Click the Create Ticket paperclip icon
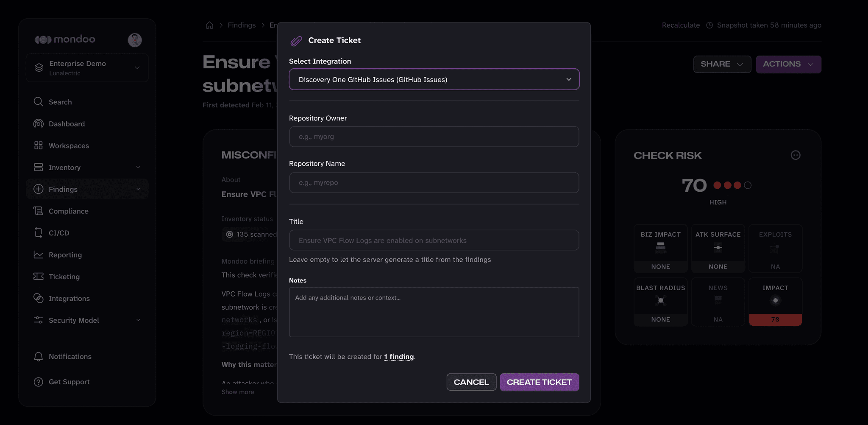Image resolution: width=868 pixels, height=425 pixels. click(296, 41)
